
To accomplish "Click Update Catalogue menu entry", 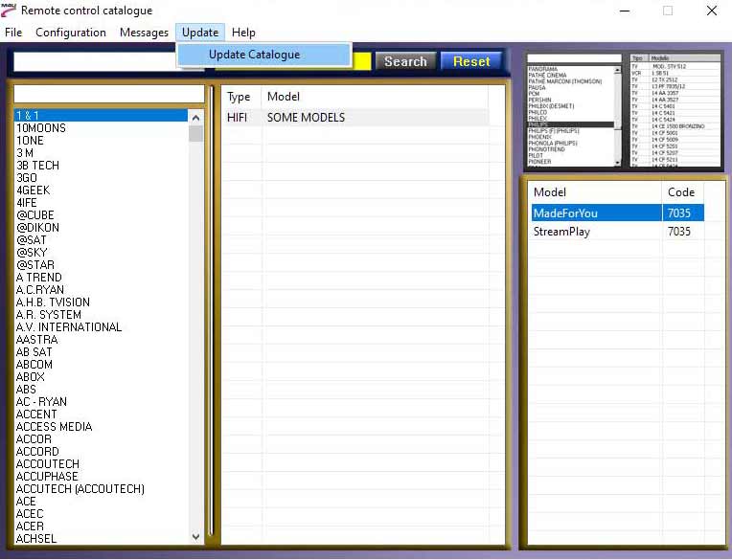I will (x=255, y=55).
